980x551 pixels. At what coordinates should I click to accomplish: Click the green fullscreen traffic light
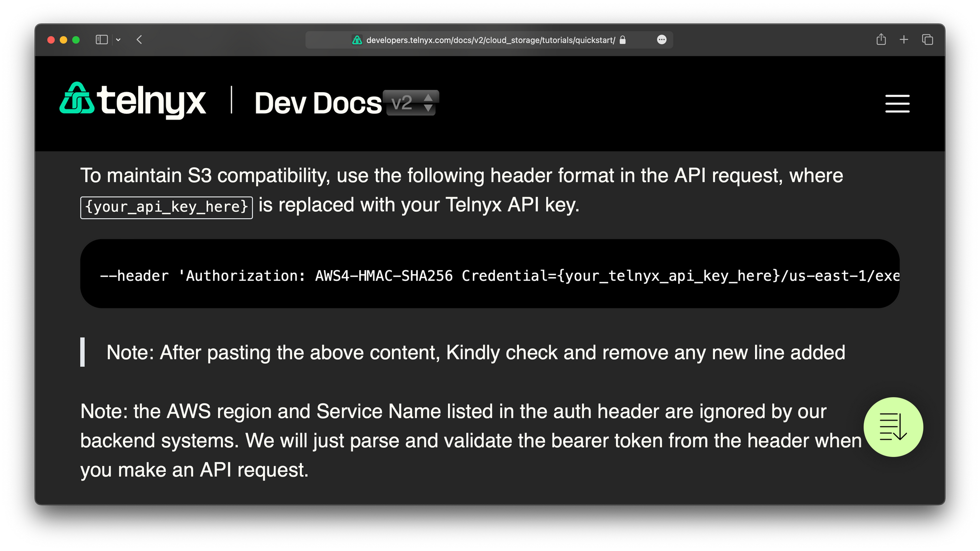(x=77, y=40)
